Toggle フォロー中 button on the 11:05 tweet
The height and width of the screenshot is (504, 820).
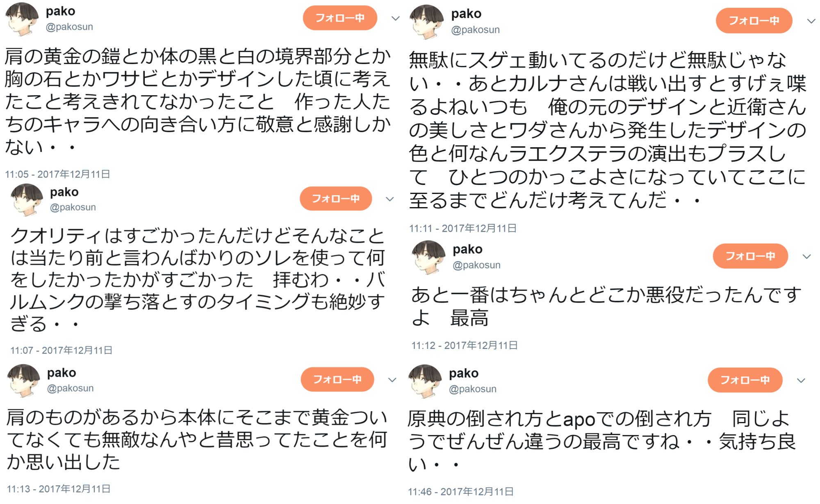340,18
